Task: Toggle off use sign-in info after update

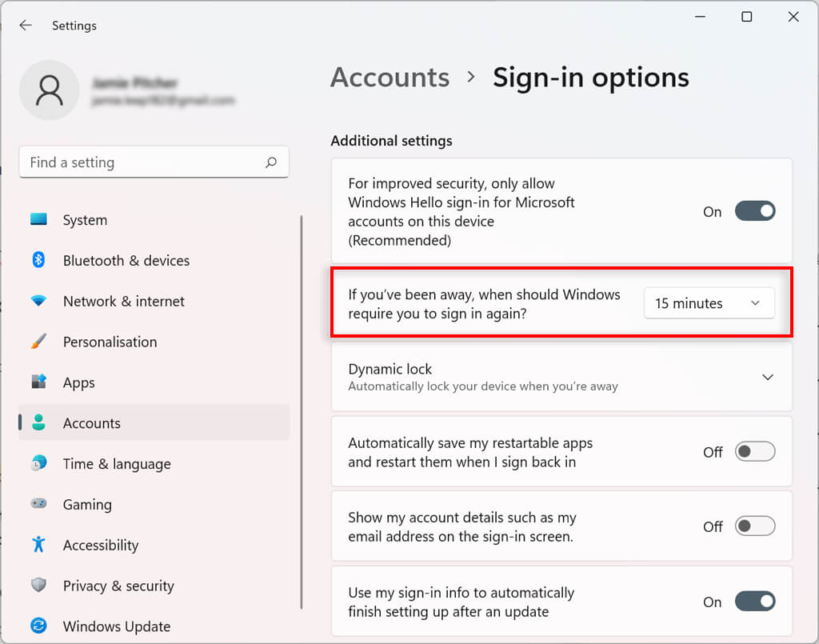Action: tap(755, 602)
